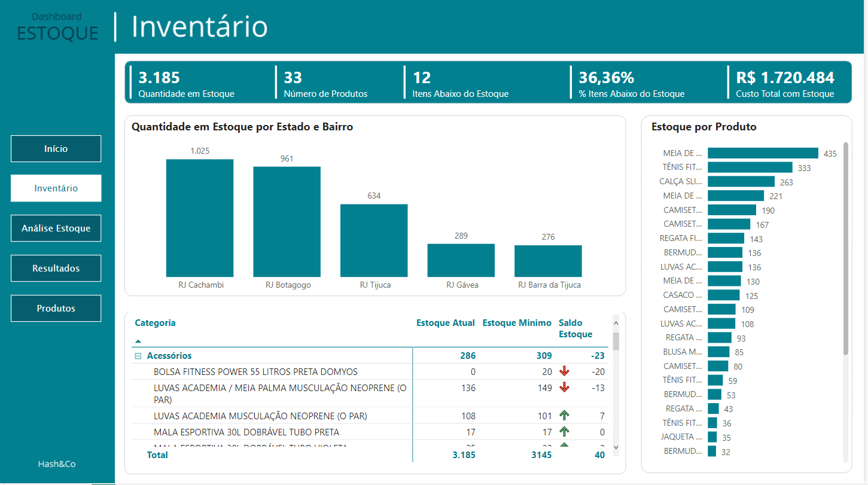Collapse the Acessórios category row
This screenshot has height=485, width=868.
click(138, 356)
